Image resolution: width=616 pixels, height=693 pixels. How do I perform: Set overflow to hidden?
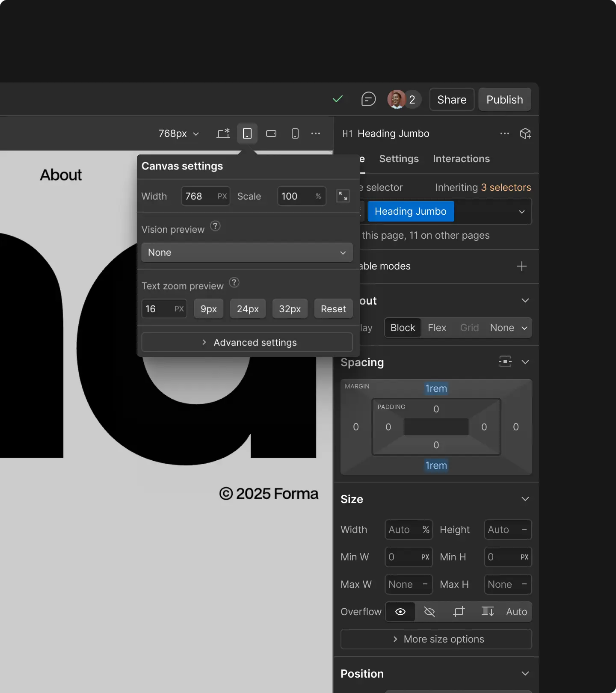[x=429, y=612]
